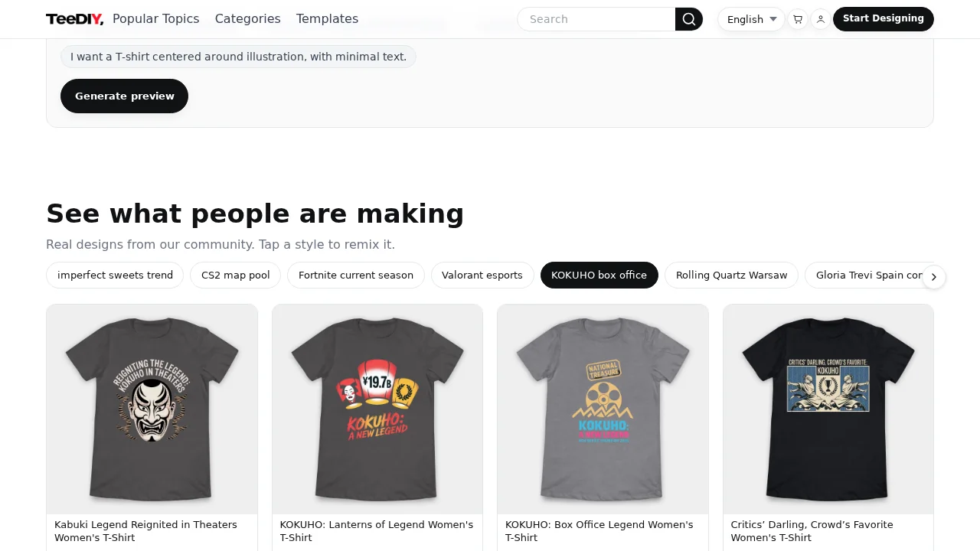Open the Critics' Darling black shirt design
The width and height of the screenshot is (980, 551).
point(828,409)
